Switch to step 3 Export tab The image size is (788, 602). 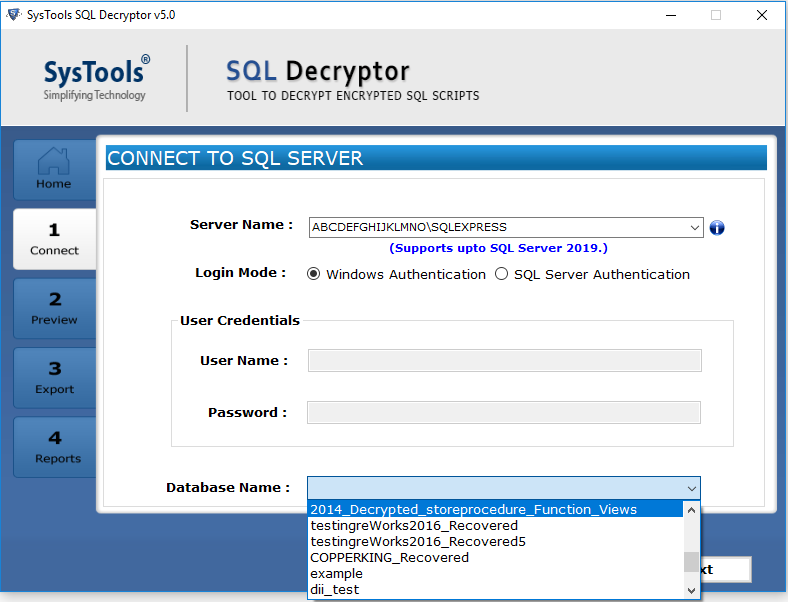coord(54,378)
